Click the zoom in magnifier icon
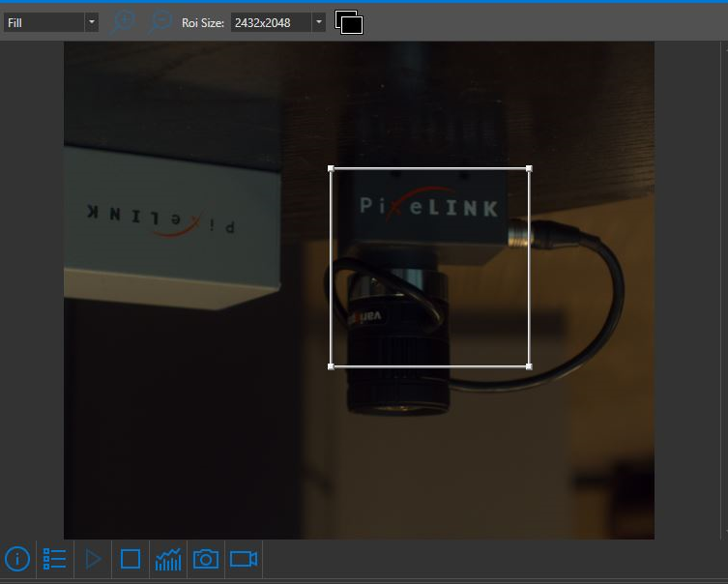 pyautogui.click(x=123, y=22)
